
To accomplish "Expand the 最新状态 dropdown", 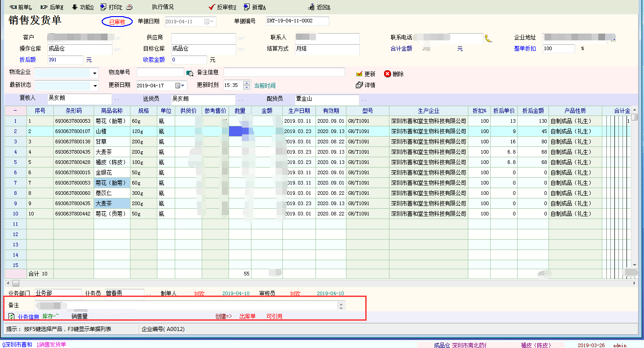I will (95, 86).
